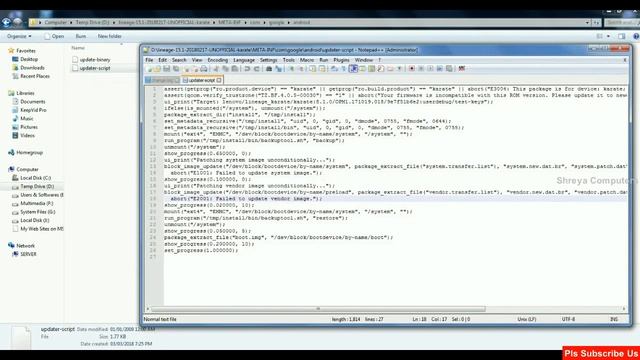
Task: Toggle Explorer preview pane icon
Action: [x=622, y=36]
